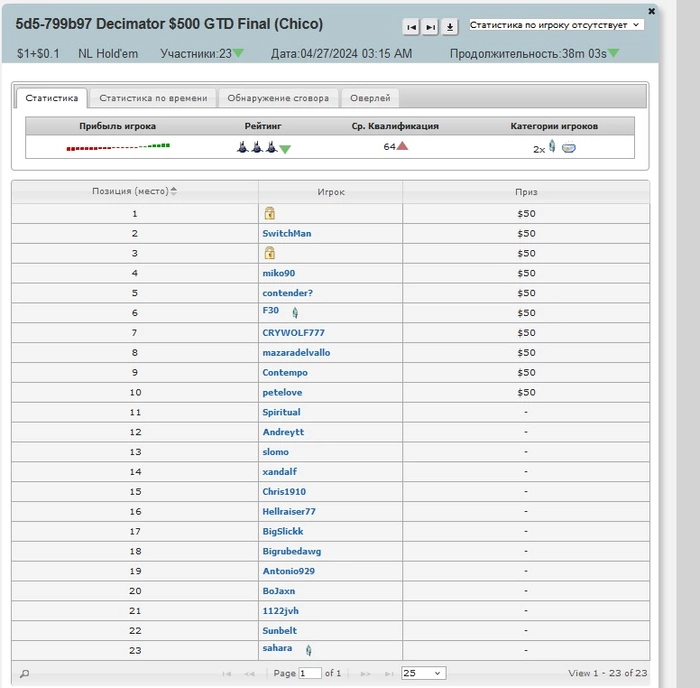This screenshot has height=688, width=700.
Task: Open mazaradelvallo player link
Action: pos(296,353)
